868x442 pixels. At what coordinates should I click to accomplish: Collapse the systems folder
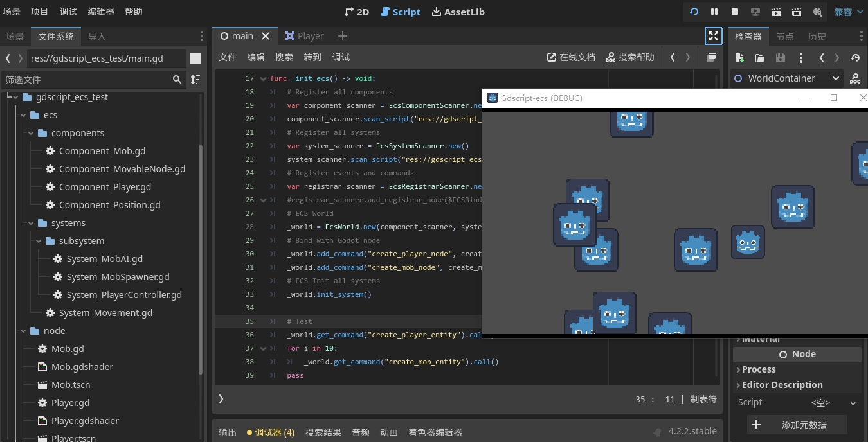pyautogui.click(x=31, y=223)
